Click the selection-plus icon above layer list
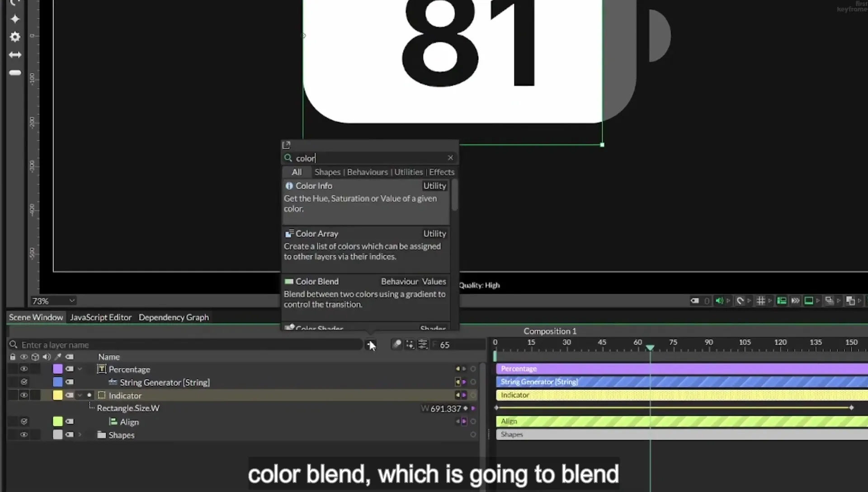The width and height of the screenshot is (868, 492). (410, 345)
